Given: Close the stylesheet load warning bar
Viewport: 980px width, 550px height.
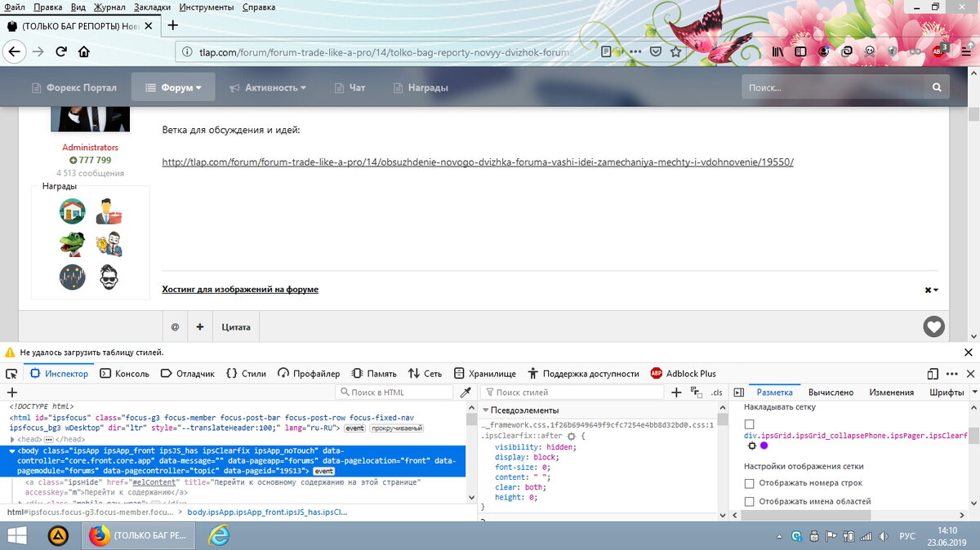Looking at the screenshot, I should click(969, 353).
